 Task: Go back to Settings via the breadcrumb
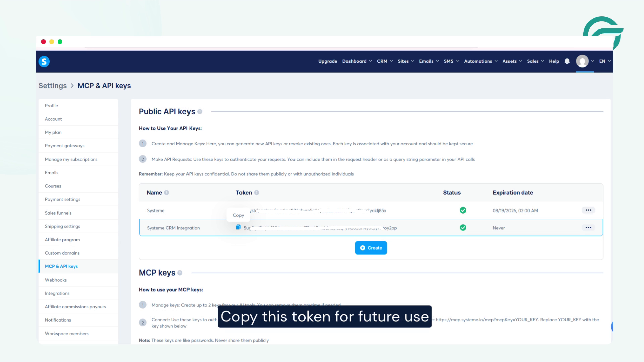tap(53, 86)
